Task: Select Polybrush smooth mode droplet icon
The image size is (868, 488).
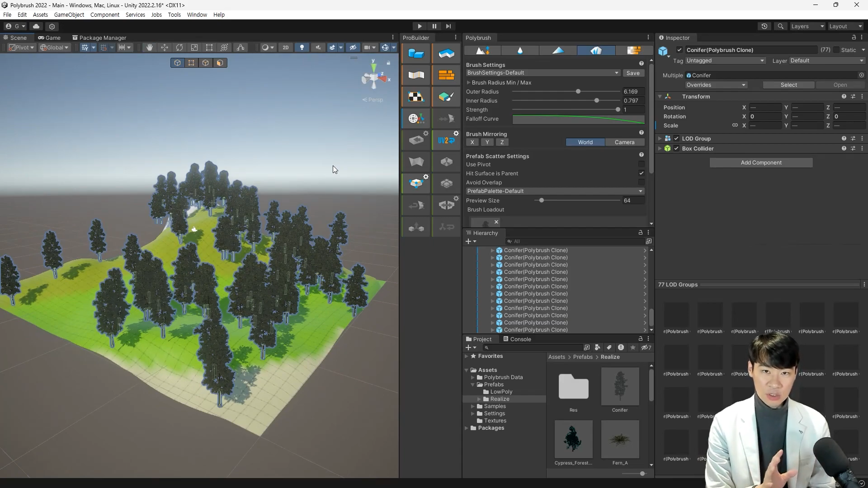Action: click(520, 50)
